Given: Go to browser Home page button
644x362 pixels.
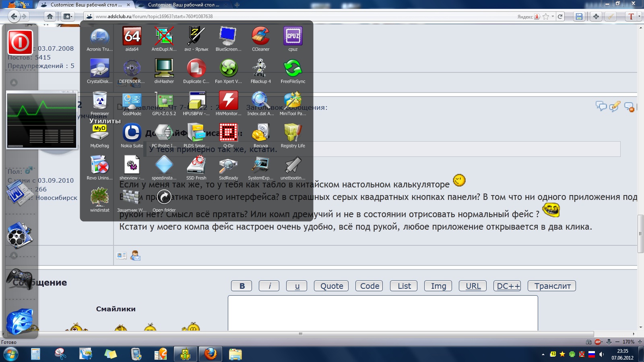Looking at the screenshot, I should 50,16.
